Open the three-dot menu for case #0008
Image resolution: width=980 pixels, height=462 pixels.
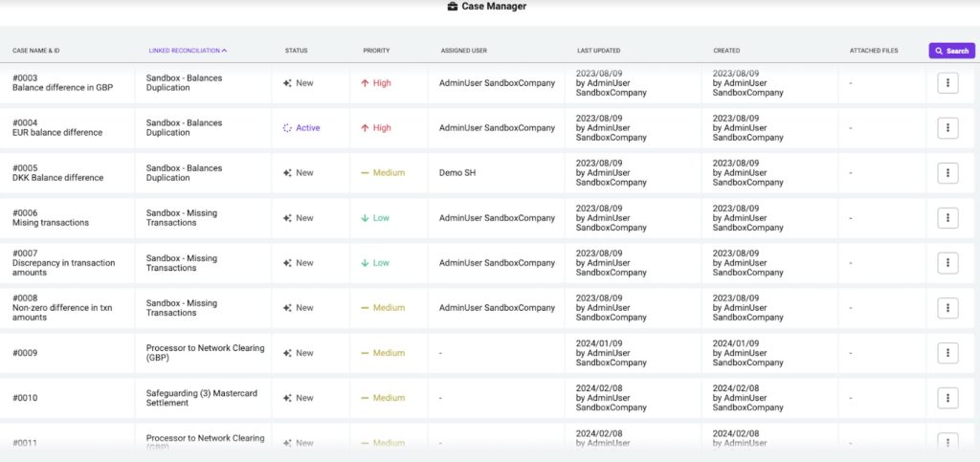[947, 308]
